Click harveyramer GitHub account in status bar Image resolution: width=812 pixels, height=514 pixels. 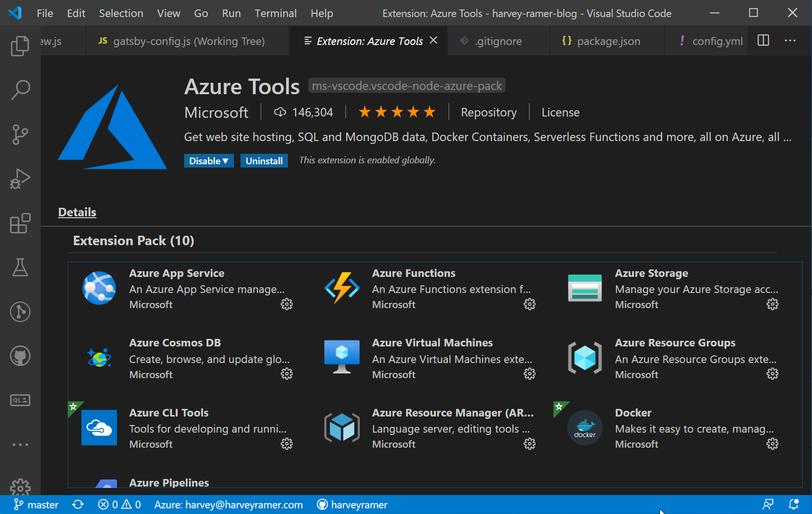point(352,505)
